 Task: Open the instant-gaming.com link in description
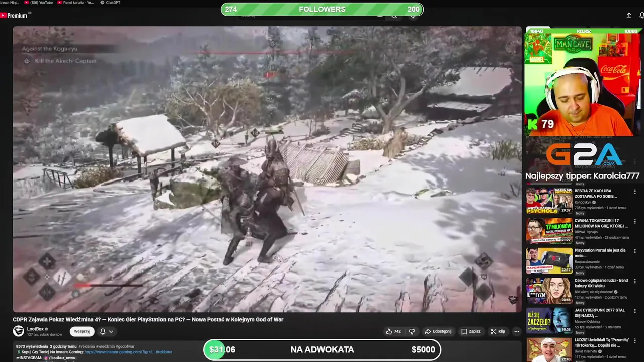[119, 352]
